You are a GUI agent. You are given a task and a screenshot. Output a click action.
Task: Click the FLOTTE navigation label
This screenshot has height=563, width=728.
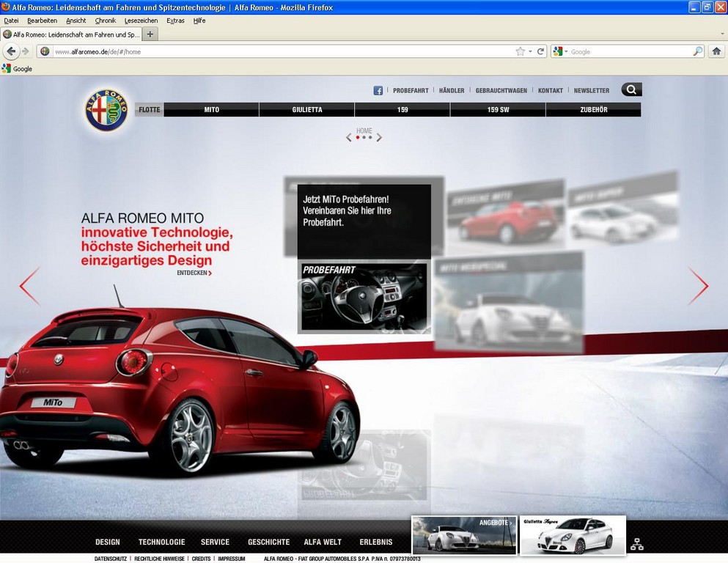149,110
